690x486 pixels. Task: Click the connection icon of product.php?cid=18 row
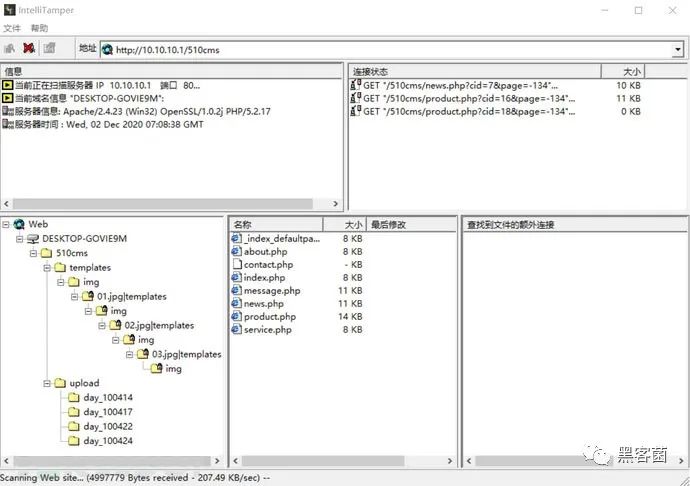356,111
